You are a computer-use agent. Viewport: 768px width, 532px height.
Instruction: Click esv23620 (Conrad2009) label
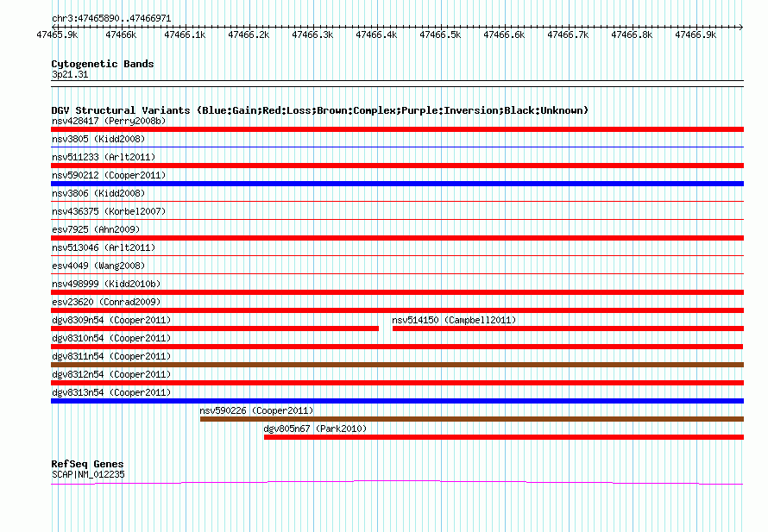pos(106,302)
